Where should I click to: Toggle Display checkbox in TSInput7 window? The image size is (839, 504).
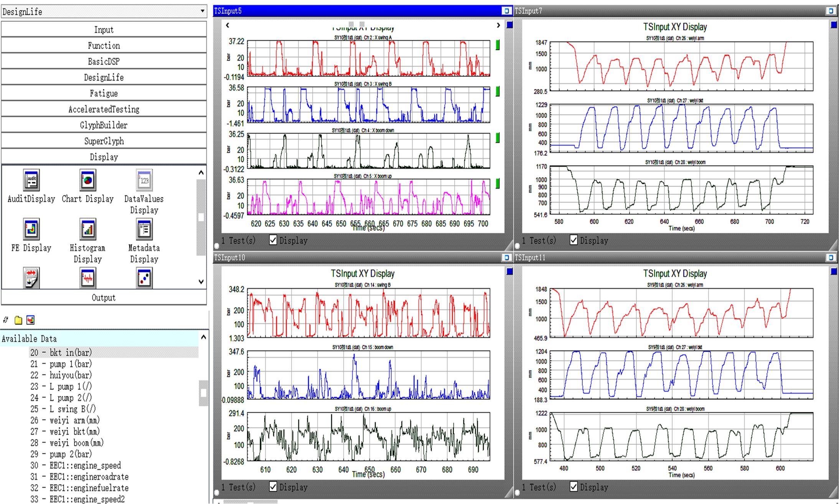click(x=574, y=240)
